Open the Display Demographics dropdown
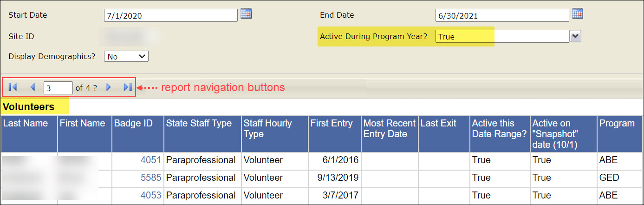This screenshot has width=644, height=205. [126, 57]
